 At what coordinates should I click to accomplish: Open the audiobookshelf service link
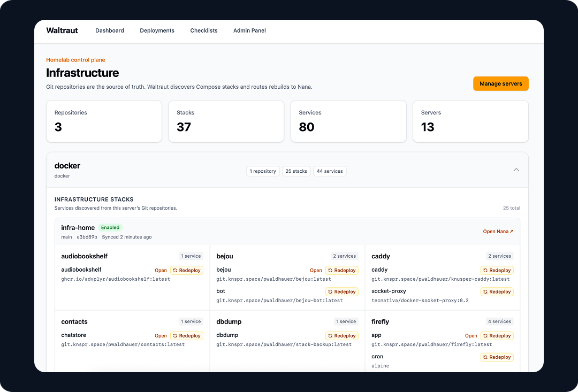pos(161,271)
